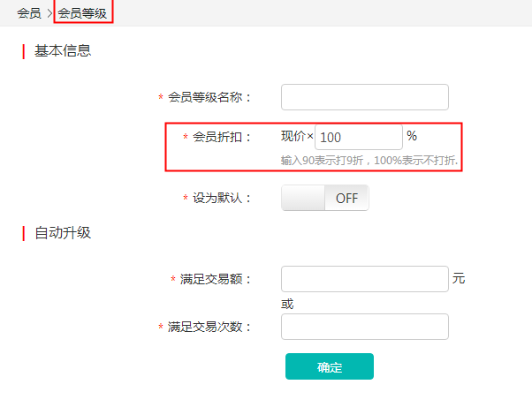Viewport: 532px width, 407px height.
Task: Click the 自动升级 section heading
Action: coord(62,233)
